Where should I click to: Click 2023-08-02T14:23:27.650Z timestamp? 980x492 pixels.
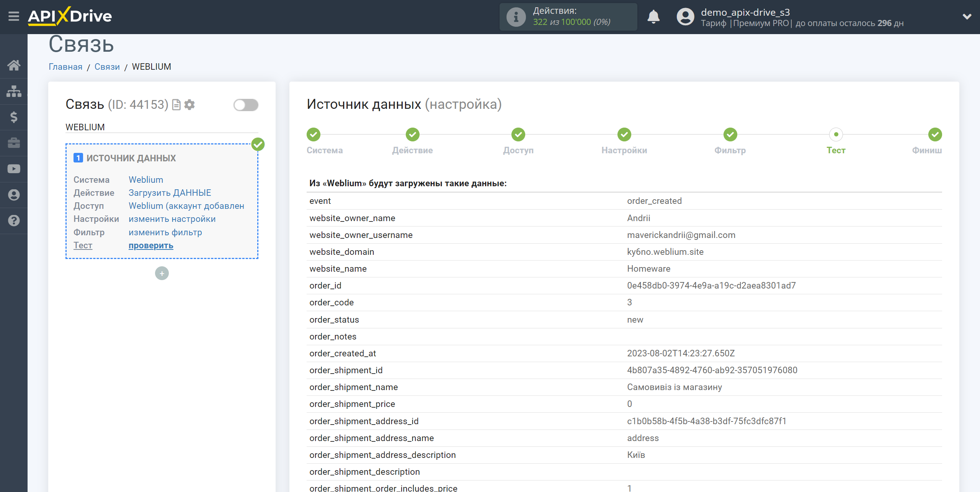tap(681, 353)
